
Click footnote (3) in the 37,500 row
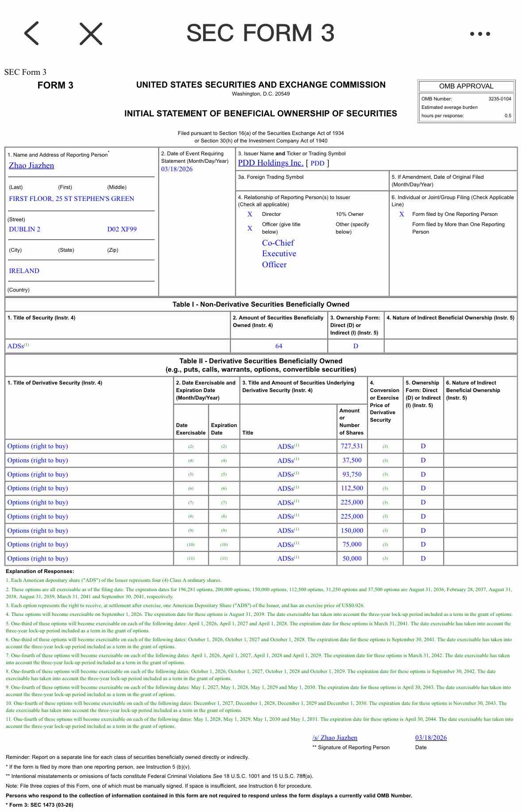pyautogui.click(x=385, y=461)
